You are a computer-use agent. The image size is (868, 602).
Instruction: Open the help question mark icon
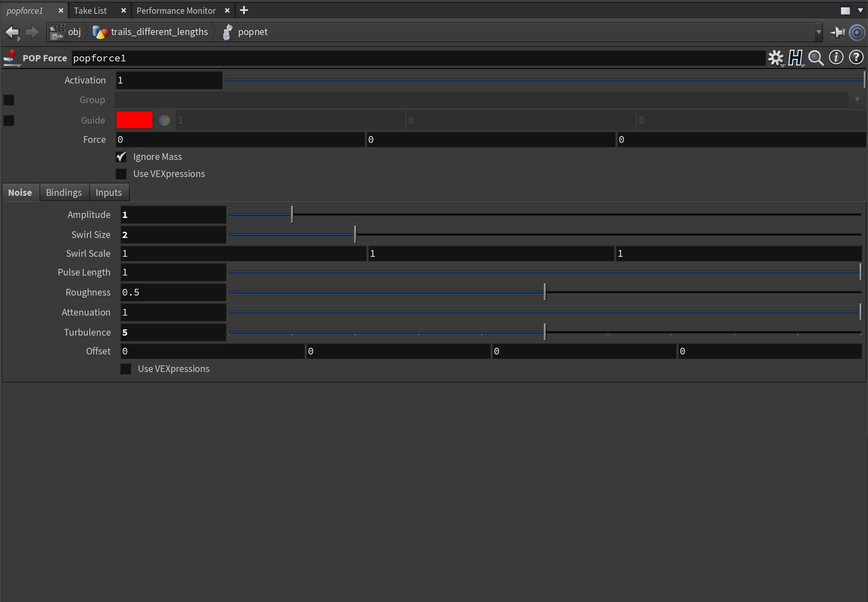tap(856, 58)
